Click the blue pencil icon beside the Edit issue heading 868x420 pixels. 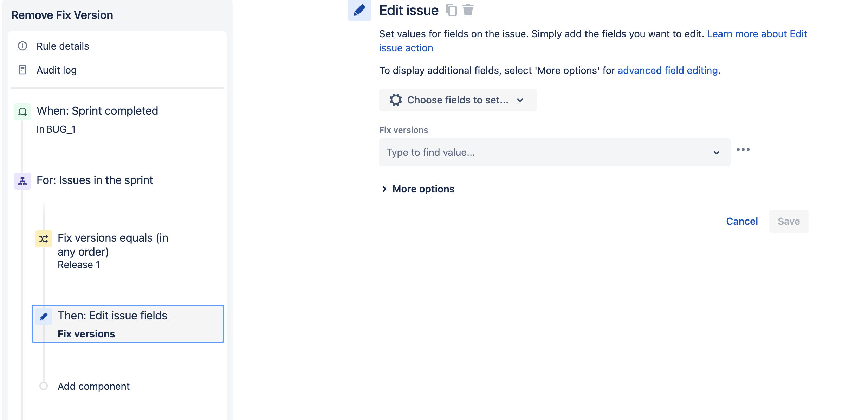click(359, 10)
